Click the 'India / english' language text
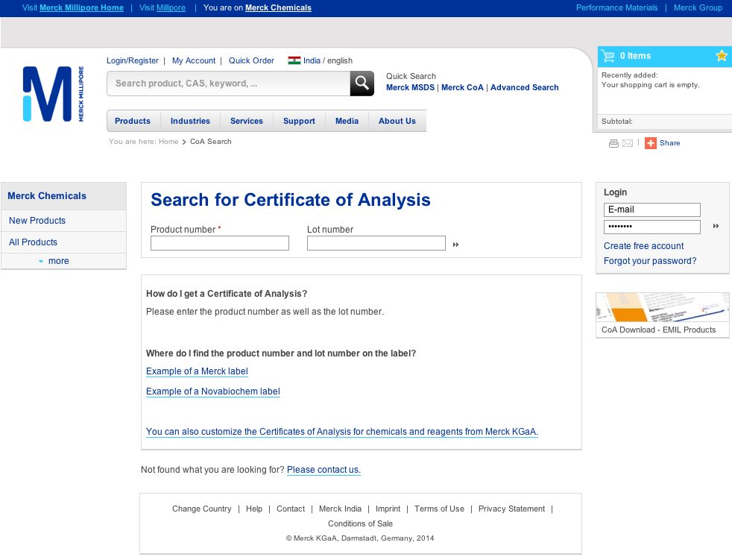732x560 pixels. coord(328,60)
